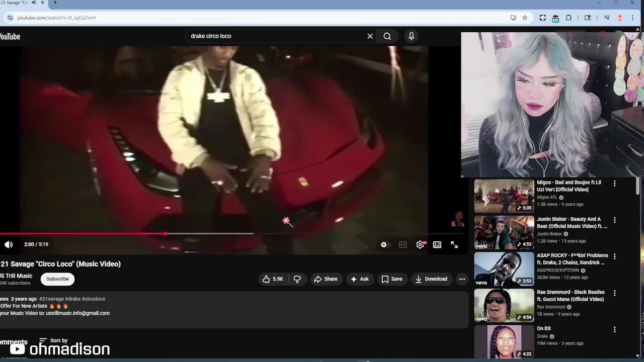Open options menu for On BS video
This screenshot has width=644, height=362.
614,329
